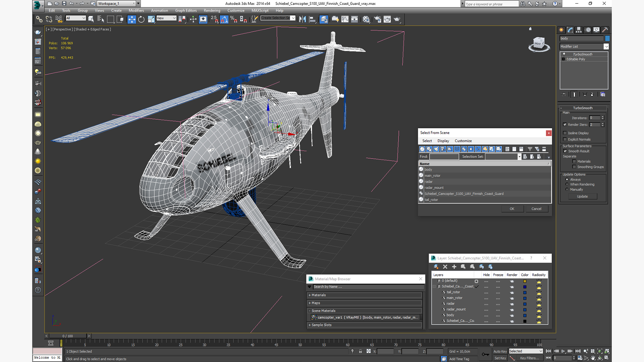The width and height of the screenshot is (644, 362).
Task: Open the Graph Editors menu
Action: pos(186,10)
